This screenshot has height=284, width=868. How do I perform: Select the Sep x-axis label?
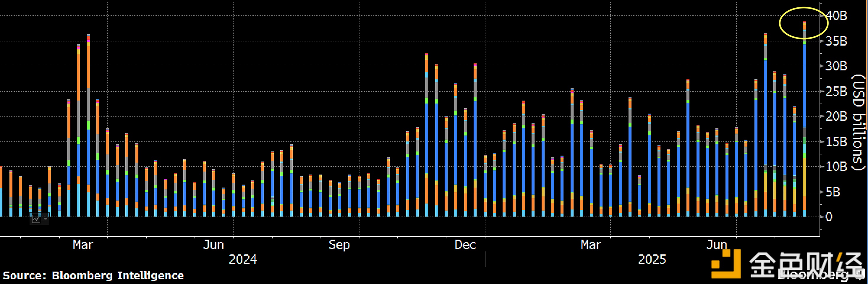(339, 245)
